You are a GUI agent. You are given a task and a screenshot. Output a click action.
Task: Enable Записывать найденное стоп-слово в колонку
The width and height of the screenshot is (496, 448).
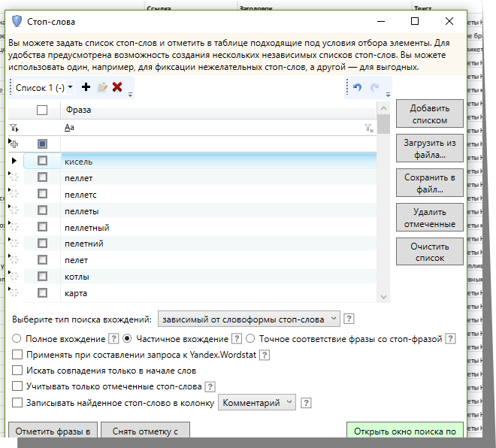tap(17, 402)
